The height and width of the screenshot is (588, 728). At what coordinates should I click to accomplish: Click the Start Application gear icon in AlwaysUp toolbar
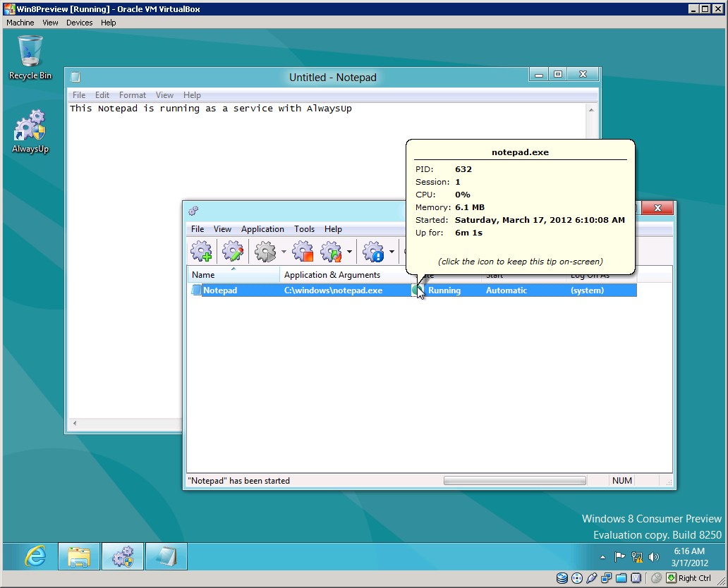point(265,251)
